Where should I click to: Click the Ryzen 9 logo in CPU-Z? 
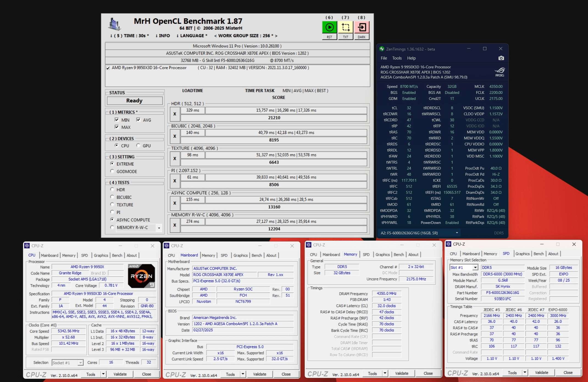(x=142, y=276)
